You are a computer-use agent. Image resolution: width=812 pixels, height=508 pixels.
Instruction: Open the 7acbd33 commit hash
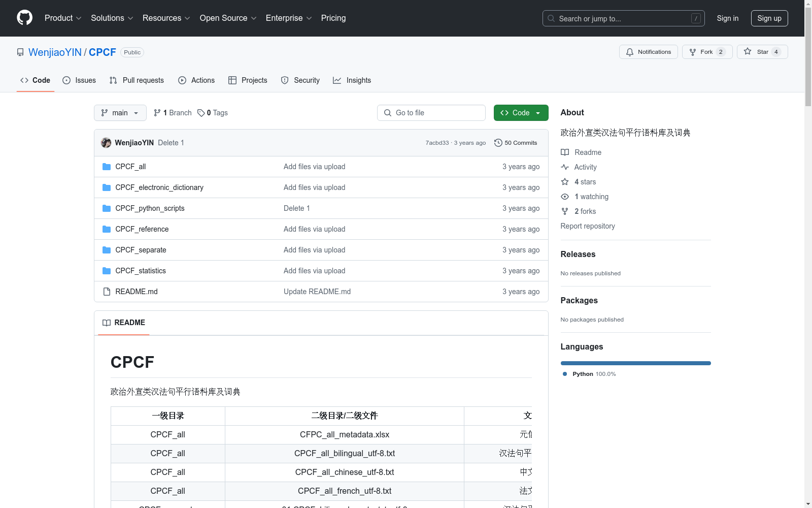point(437,143)
